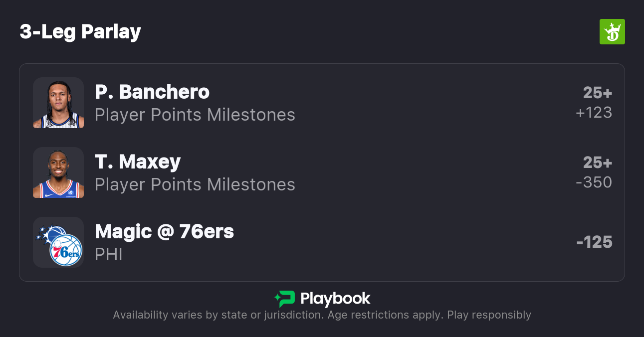The height and width of the screenshot is (337, 644).
Task: Click the DraftKings logo icon
Action: tap(612, 32)
